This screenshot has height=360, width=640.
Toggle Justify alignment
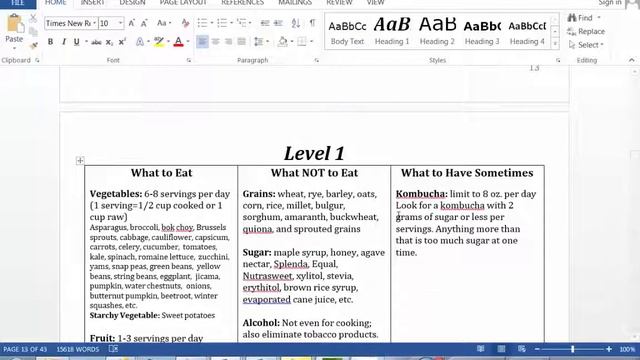pos(242,42)
